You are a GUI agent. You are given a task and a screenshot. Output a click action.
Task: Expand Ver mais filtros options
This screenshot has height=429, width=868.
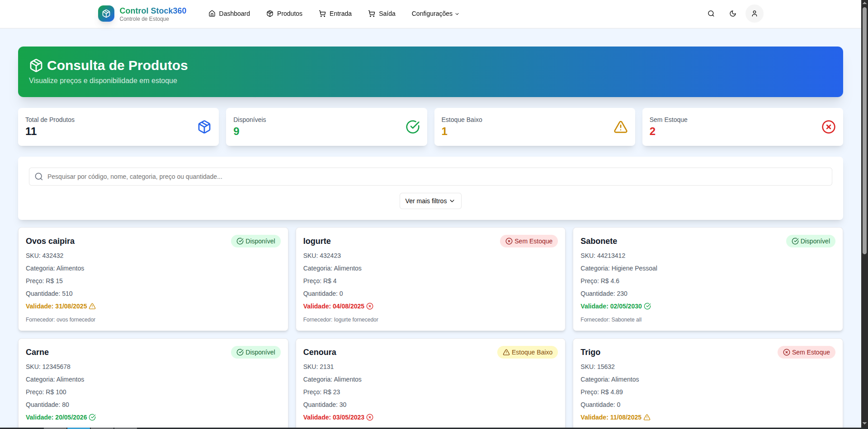pos(430,201)
